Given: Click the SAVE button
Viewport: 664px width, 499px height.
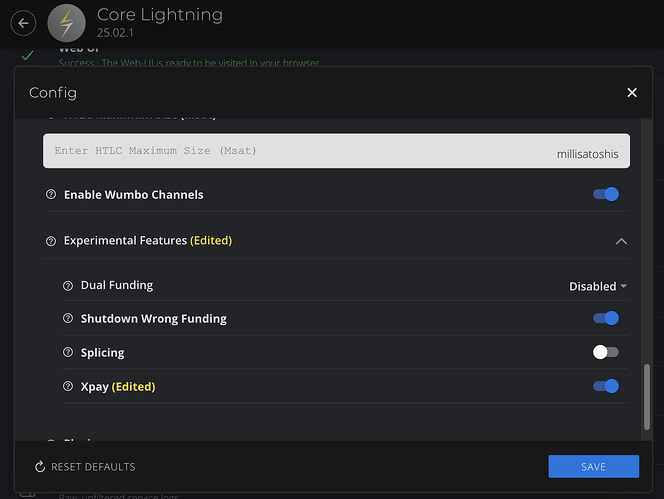Looking at the screenshot, I should point(593,466).
